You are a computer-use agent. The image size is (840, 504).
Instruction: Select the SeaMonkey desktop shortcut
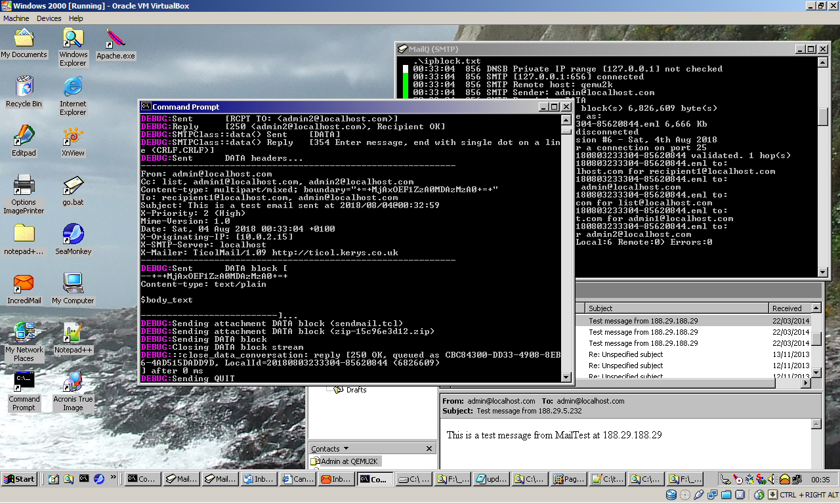[x=73, y=240]
